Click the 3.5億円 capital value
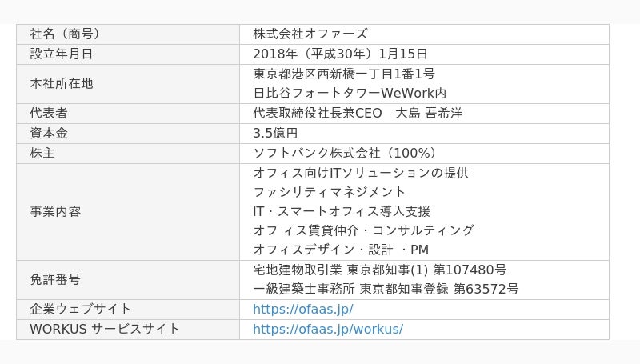 pos(275,133)
